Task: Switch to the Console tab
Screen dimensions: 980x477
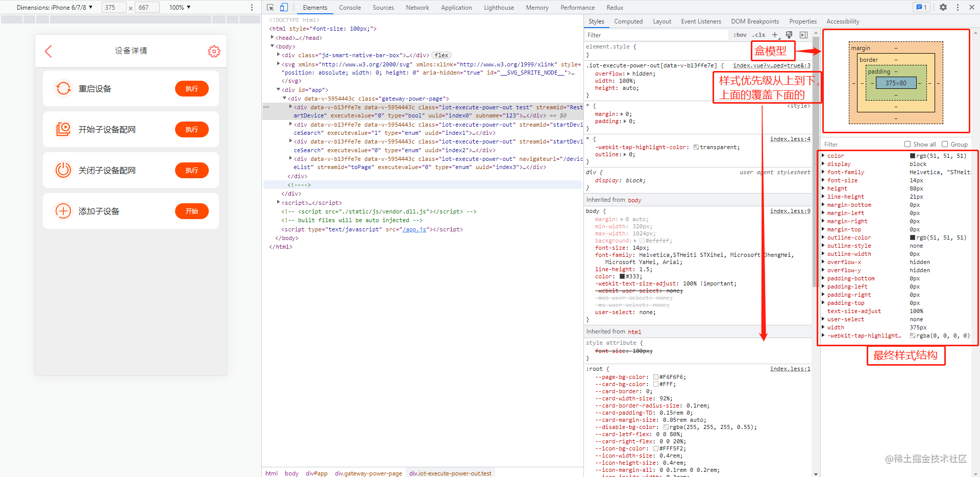Action: [350, 7]
